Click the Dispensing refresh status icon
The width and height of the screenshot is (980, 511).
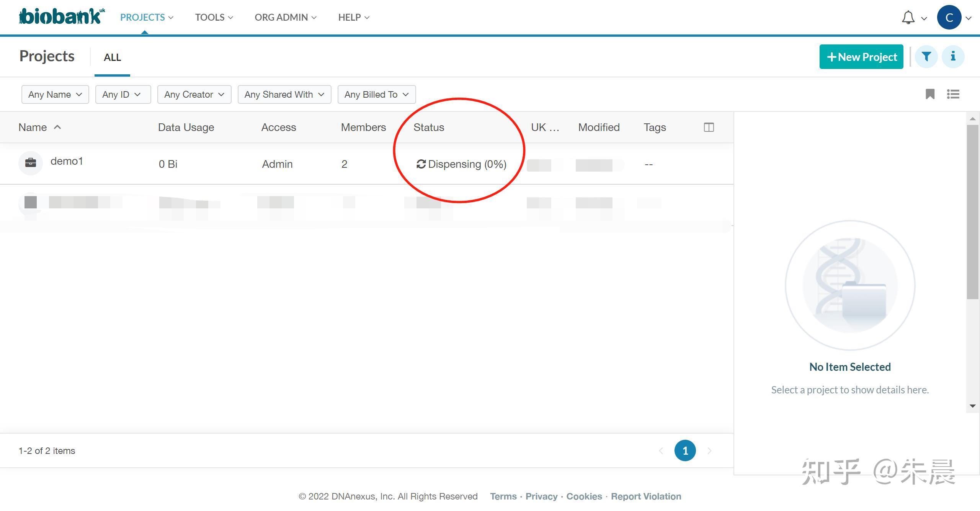421,164
